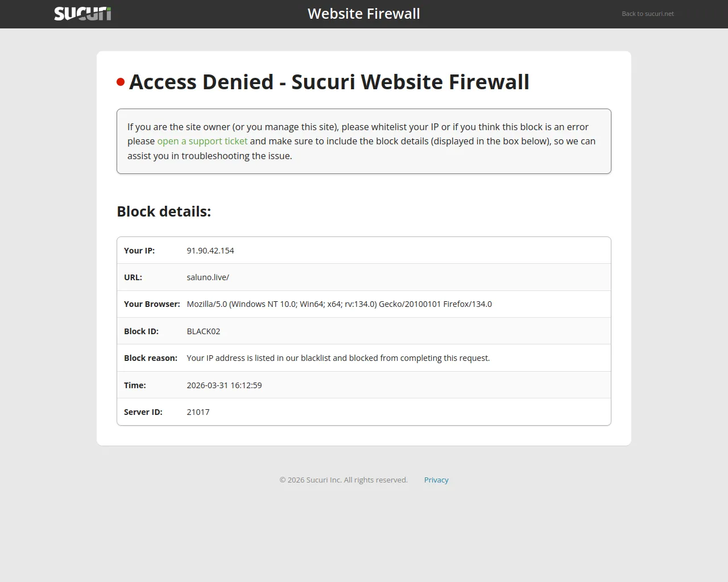Screen dimensions: 728x582
Task: Click the blacklist block reason text
Action: point(338,358)
